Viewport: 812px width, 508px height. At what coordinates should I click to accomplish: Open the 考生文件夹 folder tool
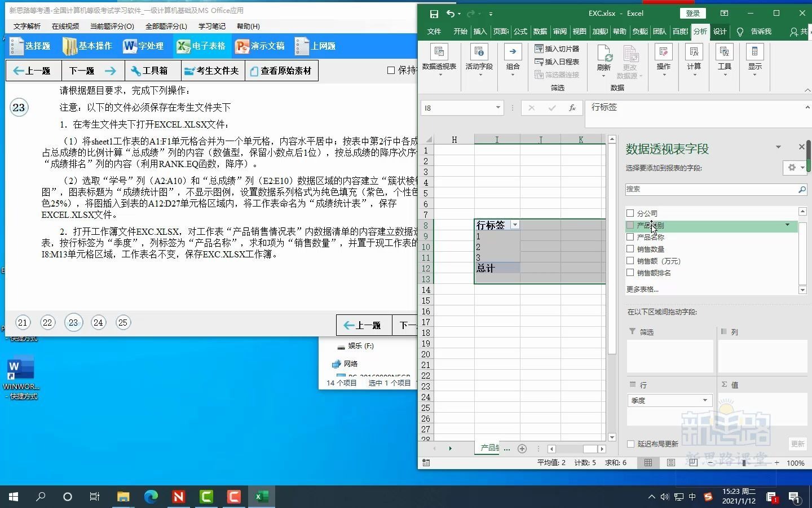coord(211,71)
